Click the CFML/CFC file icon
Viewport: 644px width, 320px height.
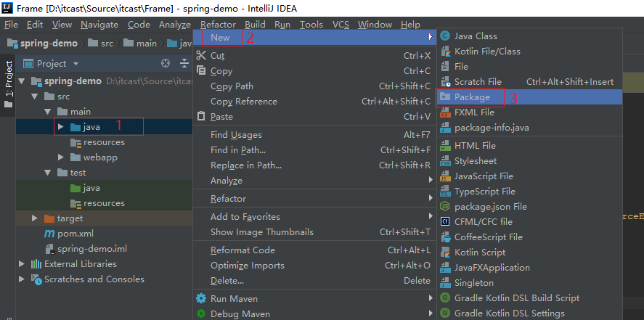tap(444, 222)
